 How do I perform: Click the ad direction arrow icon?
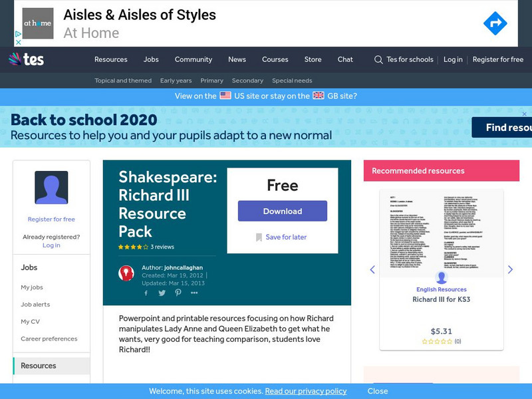tap(495, 23)
